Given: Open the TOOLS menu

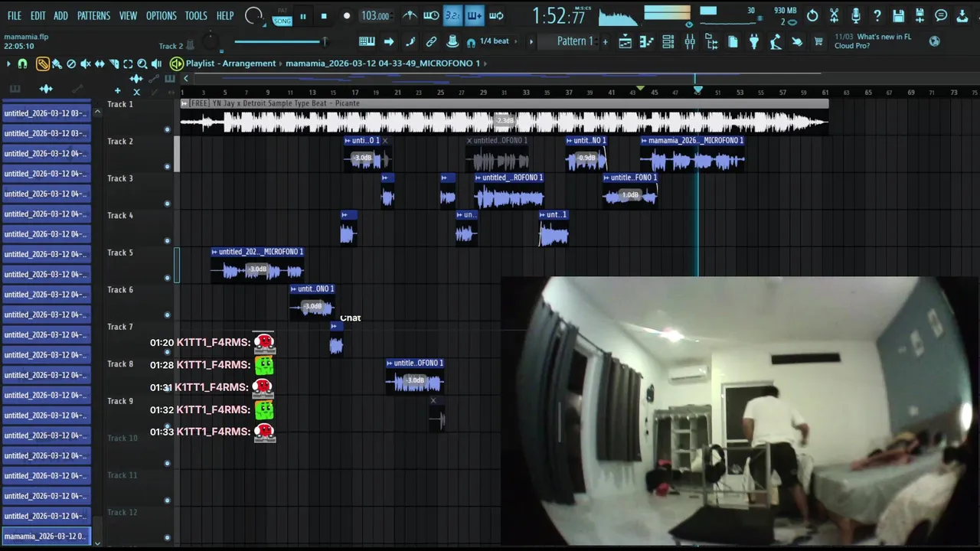Looking at the screenshot, I should [195, 15].
